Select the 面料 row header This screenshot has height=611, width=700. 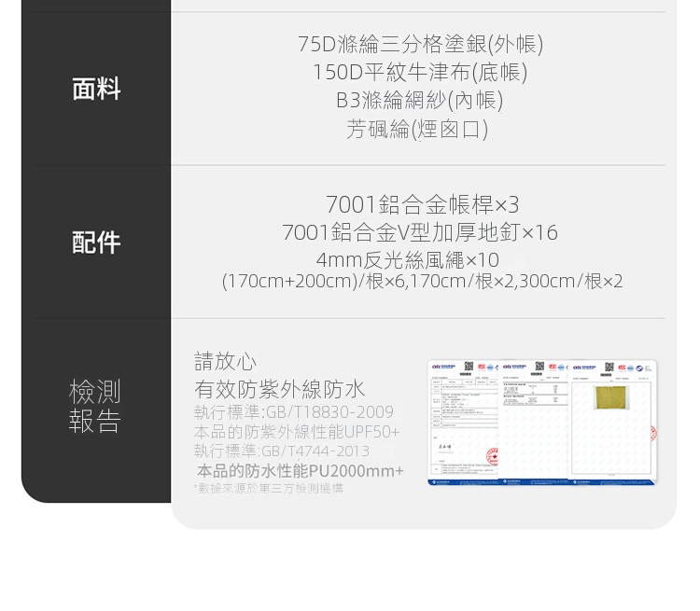tap(96, 89)
